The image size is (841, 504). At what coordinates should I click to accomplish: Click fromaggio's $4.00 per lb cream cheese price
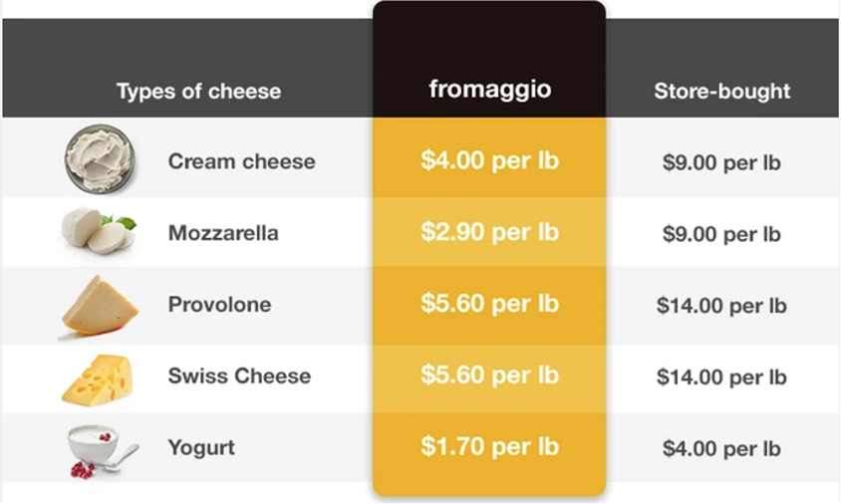[489, 161]
